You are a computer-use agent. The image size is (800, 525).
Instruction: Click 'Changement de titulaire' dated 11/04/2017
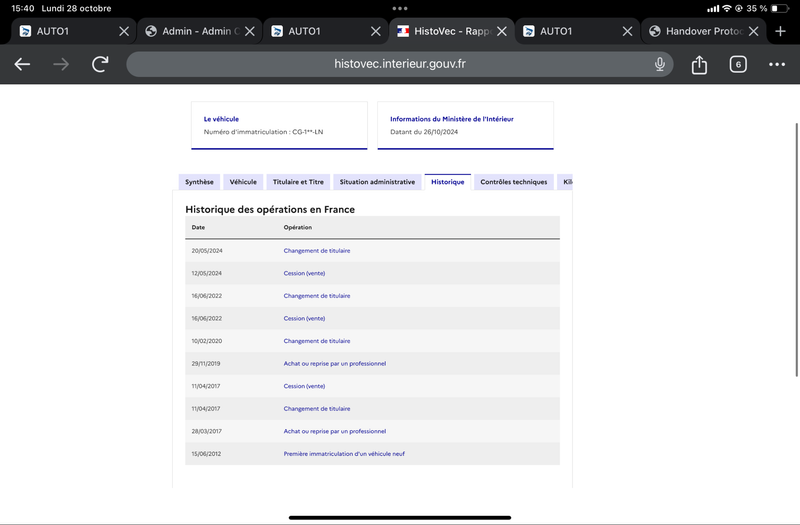[317, 408]
